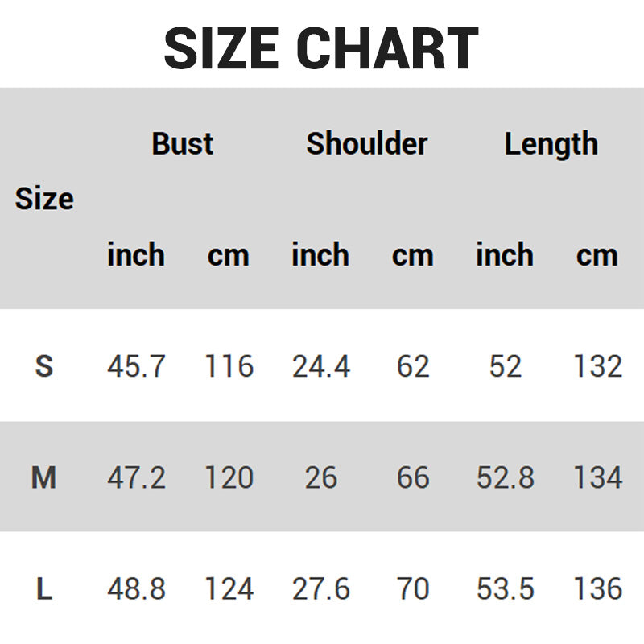
Task: Click the 136 length cm value
Action: pyautogui.click(x=597, y=588)
